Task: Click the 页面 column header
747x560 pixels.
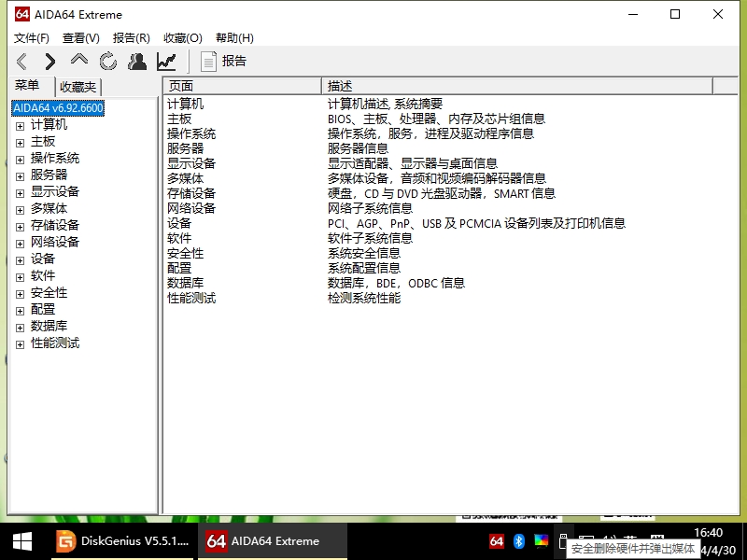Action: coord(243,86)
